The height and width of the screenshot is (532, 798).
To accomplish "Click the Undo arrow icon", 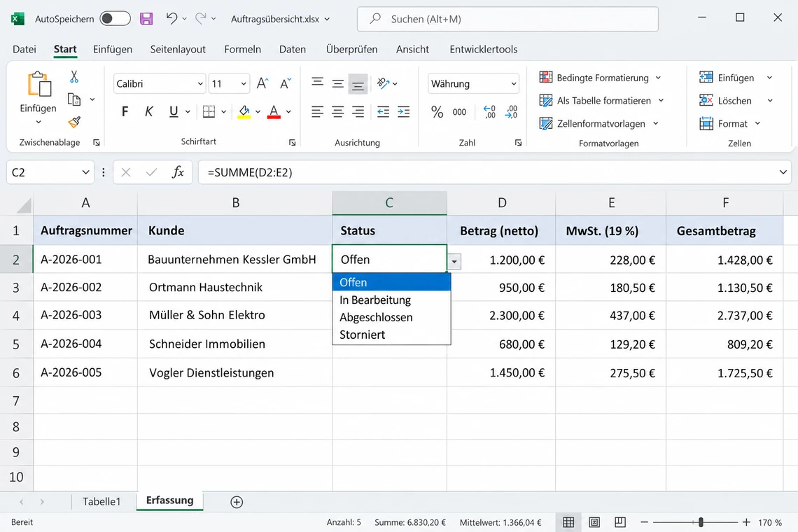I will tap(171, 18).
